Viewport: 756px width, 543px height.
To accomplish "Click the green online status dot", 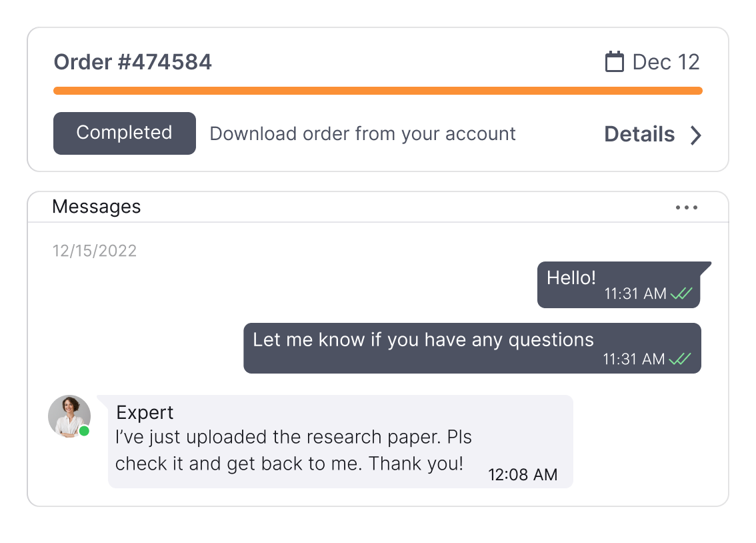I will pos(85,431).
